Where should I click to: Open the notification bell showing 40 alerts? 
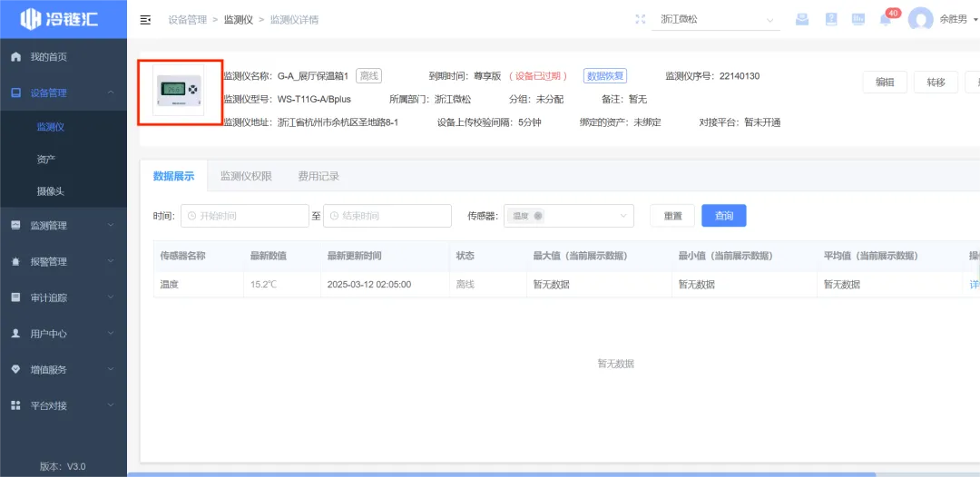click(x=885, y=19)
